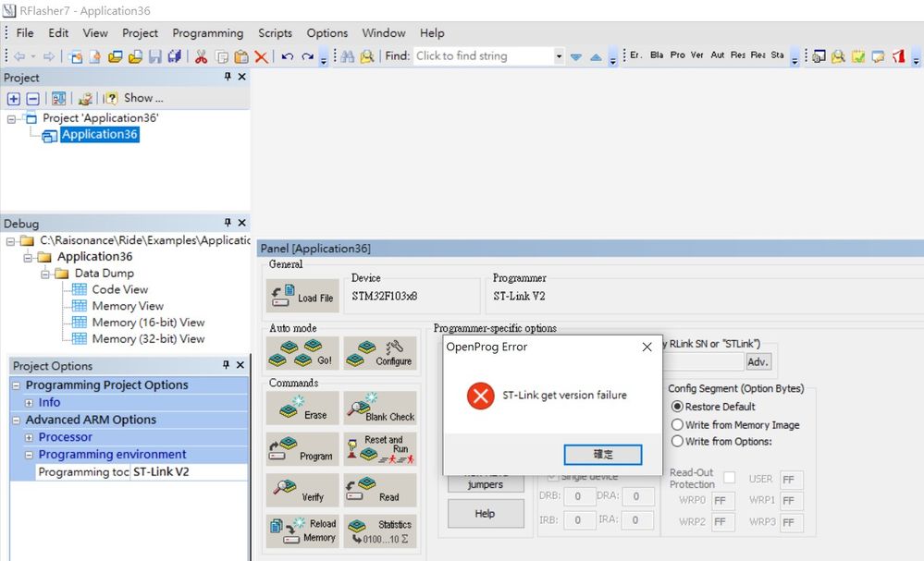The width and height of the screenshot is (924, 561).
Task: Collapse the Data Dump folder node
Action: point(45,274)
